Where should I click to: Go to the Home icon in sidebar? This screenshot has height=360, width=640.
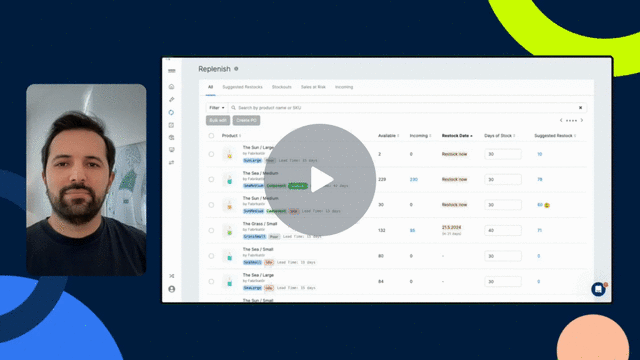point(171,87)
